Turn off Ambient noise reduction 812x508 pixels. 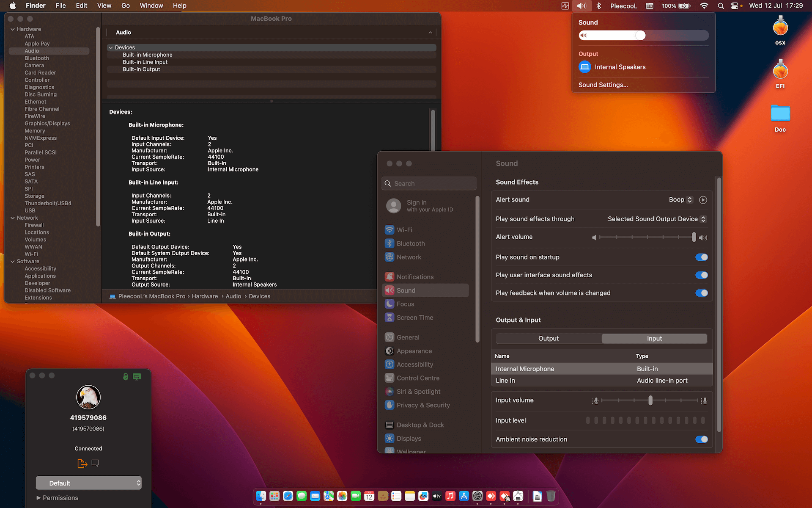point(701,439)
